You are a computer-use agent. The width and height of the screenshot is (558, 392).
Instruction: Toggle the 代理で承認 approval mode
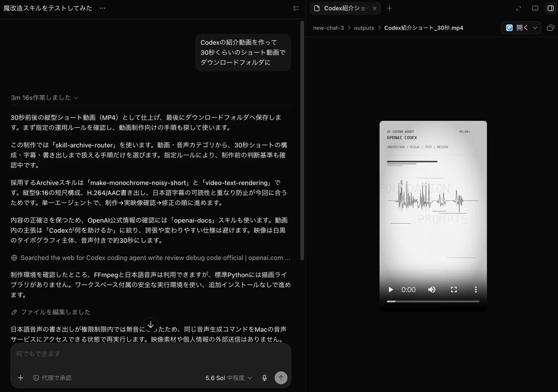tap(52, 378)
